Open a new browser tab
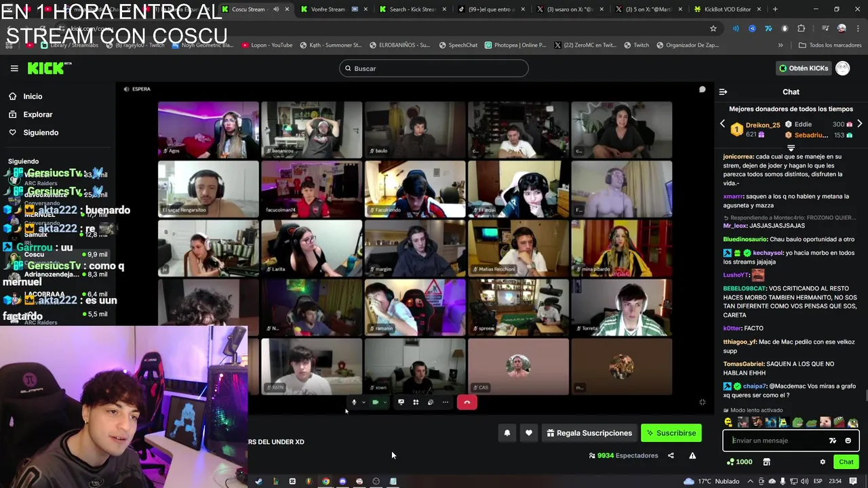The width and height of the screenshot is (868, 488). pyautogui.click(x=775, y=9)
